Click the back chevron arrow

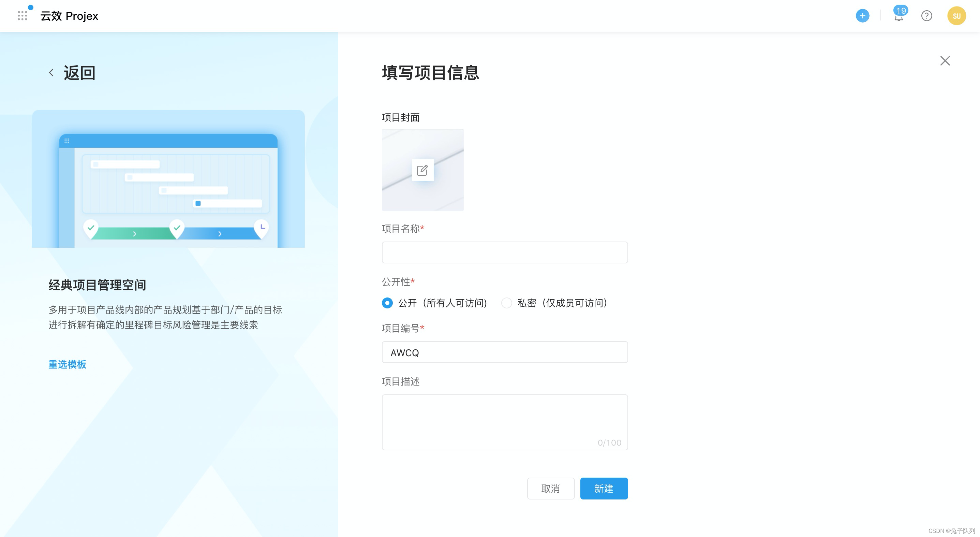point(51,72)
